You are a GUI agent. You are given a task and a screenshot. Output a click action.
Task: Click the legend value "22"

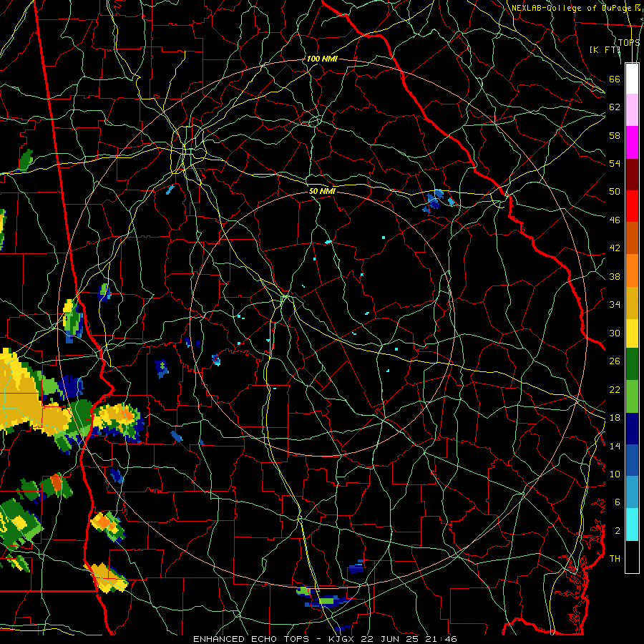click(615, 389)
